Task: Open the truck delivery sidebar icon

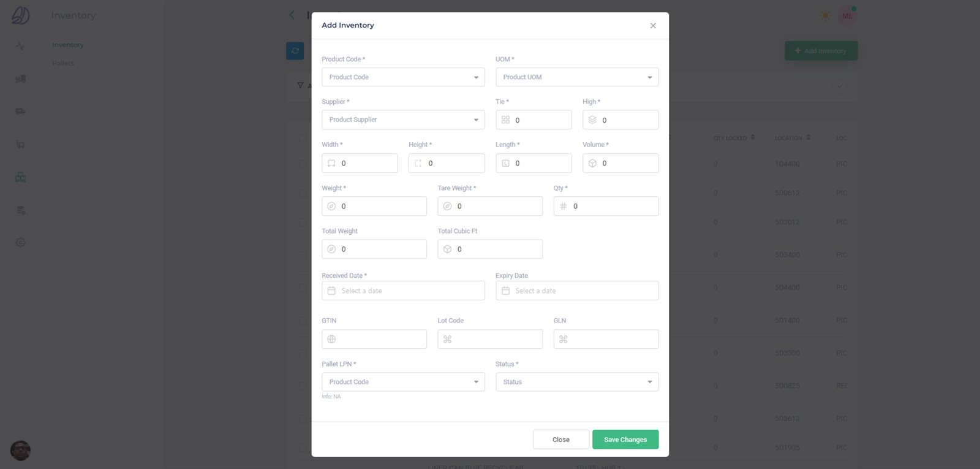Action: click(x=20, y=112)
